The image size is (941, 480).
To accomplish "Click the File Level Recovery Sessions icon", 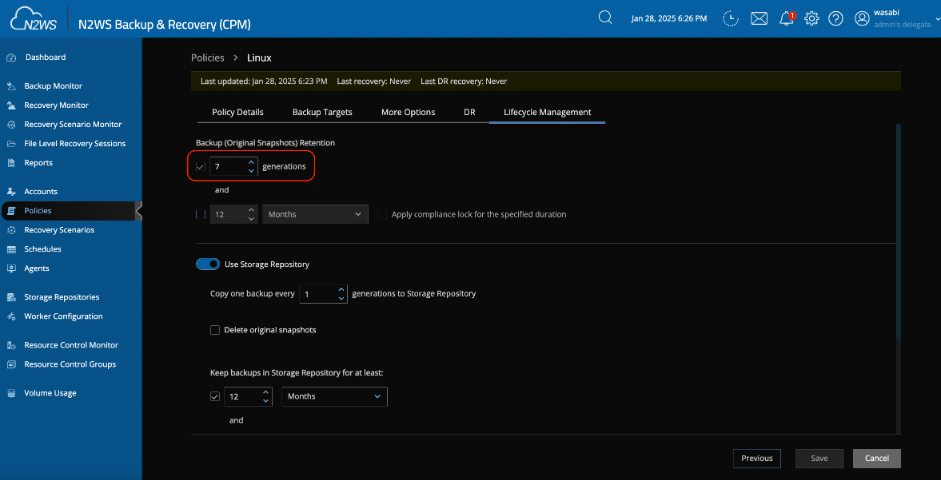I will [x=10, y=144].
